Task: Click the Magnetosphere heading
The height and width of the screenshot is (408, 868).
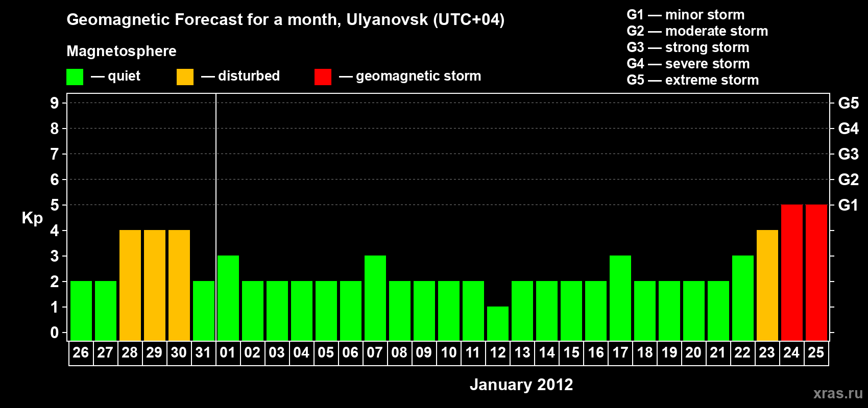Action: tap(122, 51)
